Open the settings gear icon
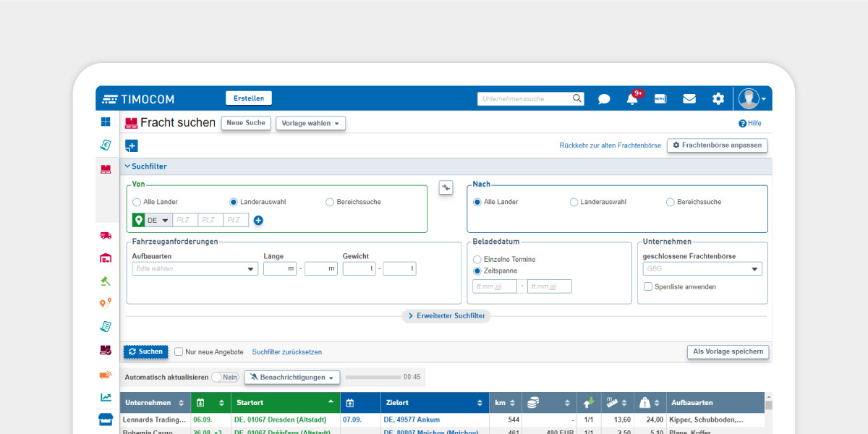Viewport: 868px width, 434px height. [718, 99]
